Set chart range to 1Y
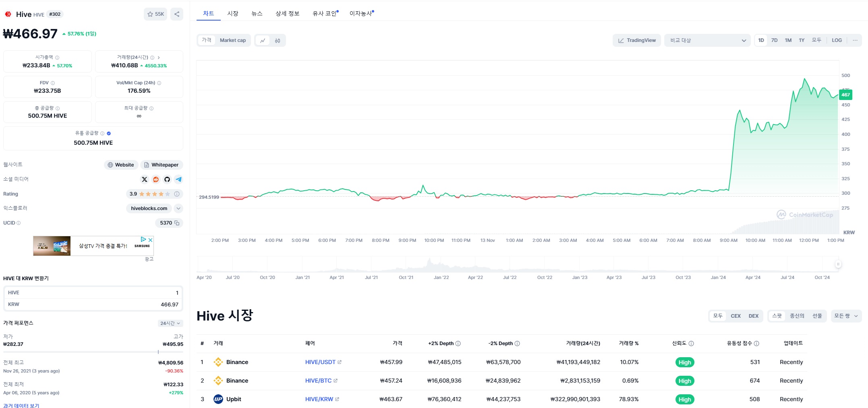Image resolution: width=868 pixels, height=408 pixels. tap(802, 40)
